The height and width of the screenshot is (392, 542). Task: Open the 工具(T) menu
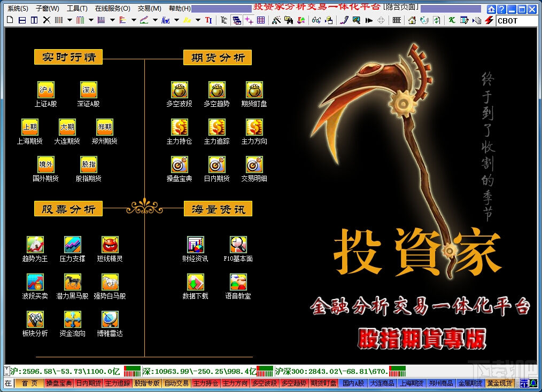(x=77, y=9)
